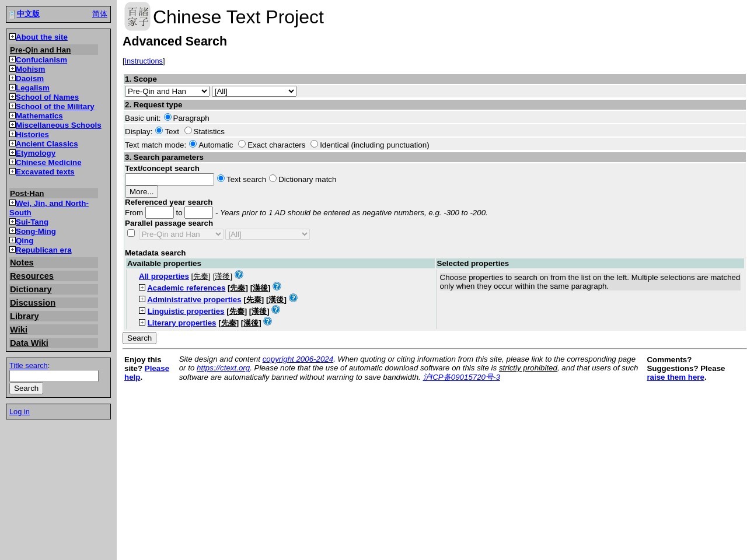The height and width of the screenshot is (560, 747).
Task: Open the Instructions link
Action: coord(144,61)
